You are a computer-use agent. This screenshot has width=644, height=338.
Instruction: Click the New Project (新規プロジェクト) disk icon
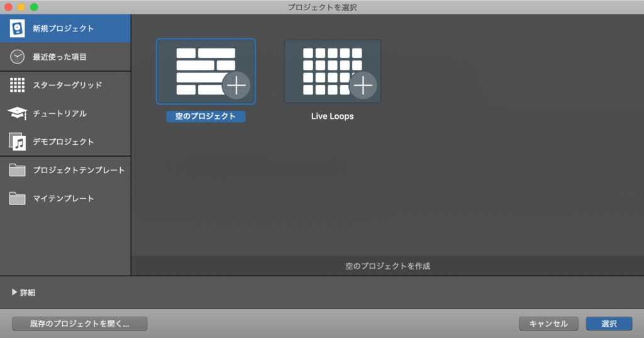click(x=17, y=28)
